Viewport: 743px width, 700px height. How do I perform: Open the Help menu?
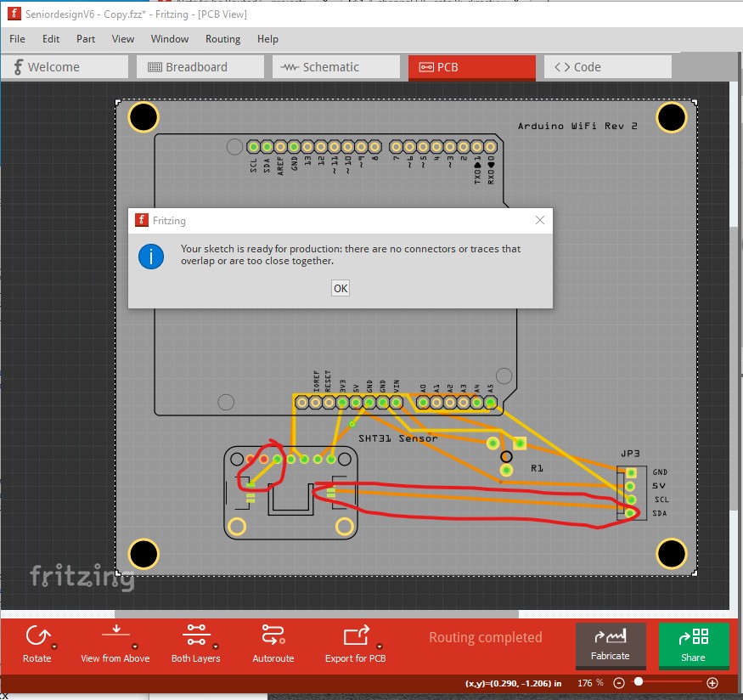click(267, 39)
